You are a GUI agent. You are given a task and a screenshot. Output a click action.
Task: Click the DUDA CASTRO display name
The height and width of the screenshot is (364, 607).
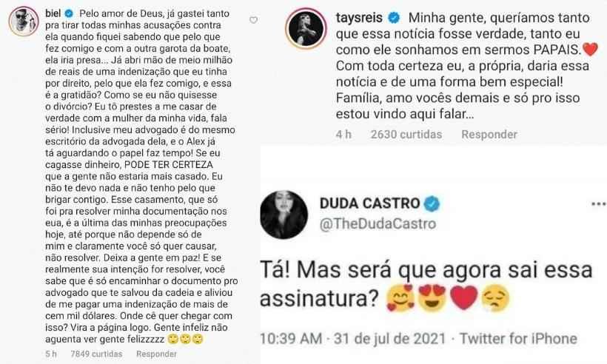(x=369, y=203)
